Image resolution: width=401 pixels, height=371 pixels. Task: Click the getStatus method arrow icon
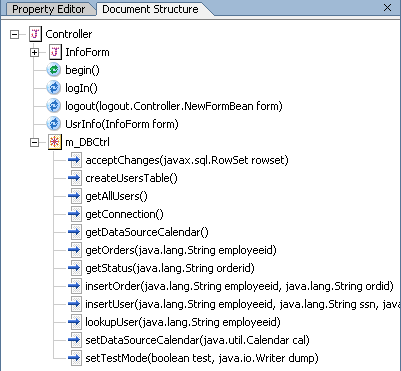(x=75, y=268)
